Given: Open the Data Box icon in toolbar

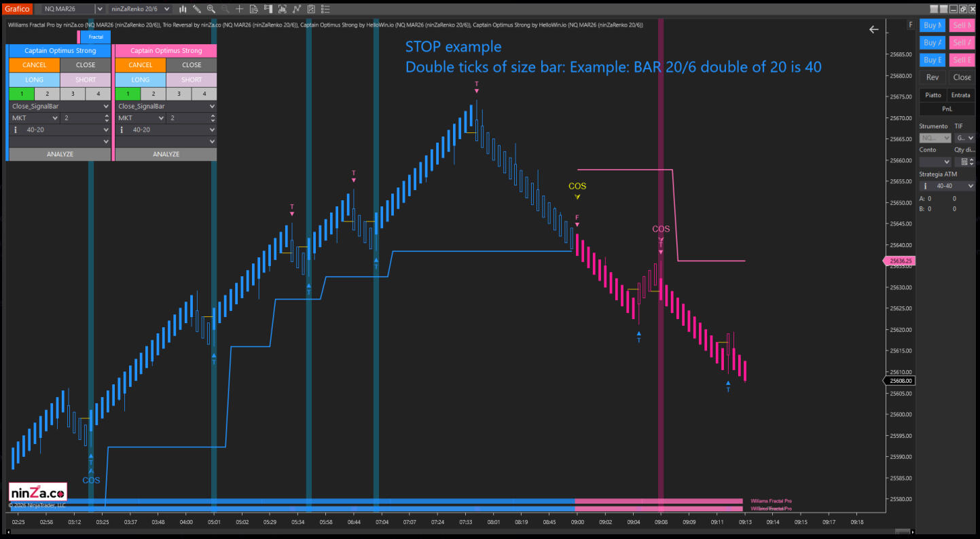Looking at the screenshot, I should tap(253, 9).
